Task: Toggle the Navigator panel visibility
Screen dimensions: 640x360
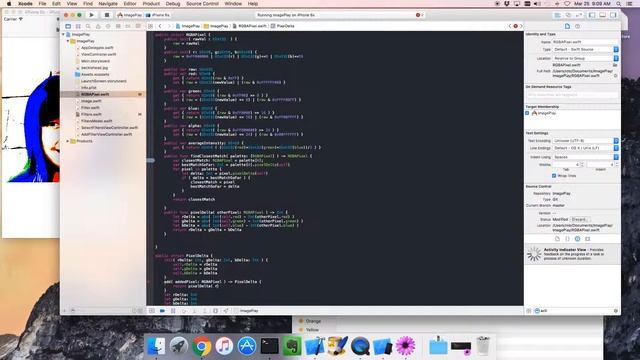Action: coord(592,15)
